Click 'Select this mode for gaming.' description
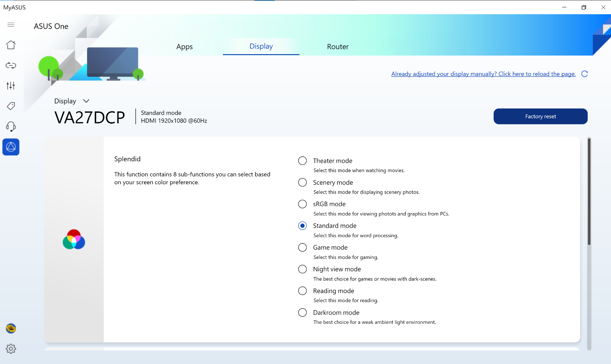Image resolution: width=611 pixels, height=364 pixels. 346,257
